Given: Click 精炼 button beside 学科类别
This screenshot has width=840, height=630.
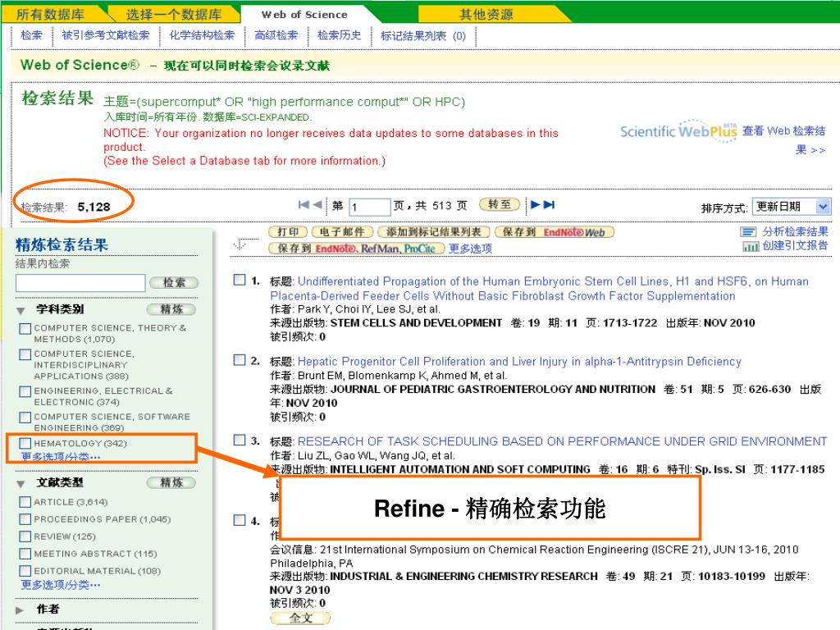Looking at the screenshot, I should click(x=171, y=309).
